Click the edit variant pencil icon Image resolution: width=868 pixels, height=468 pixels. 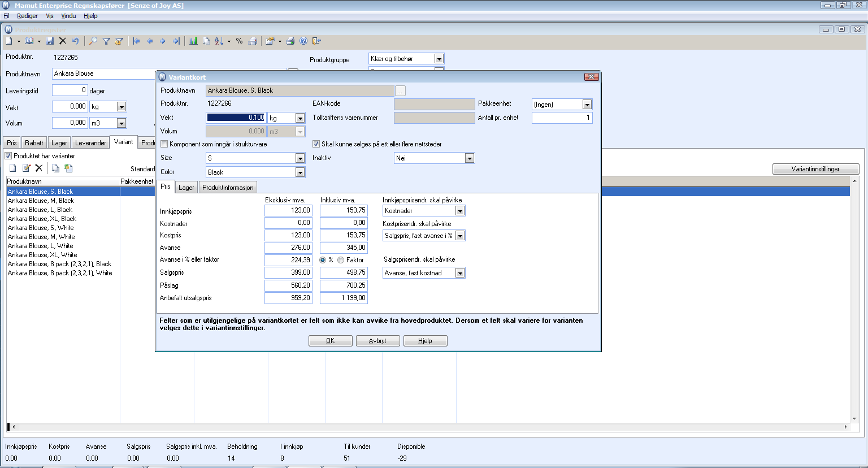[26, 168]
